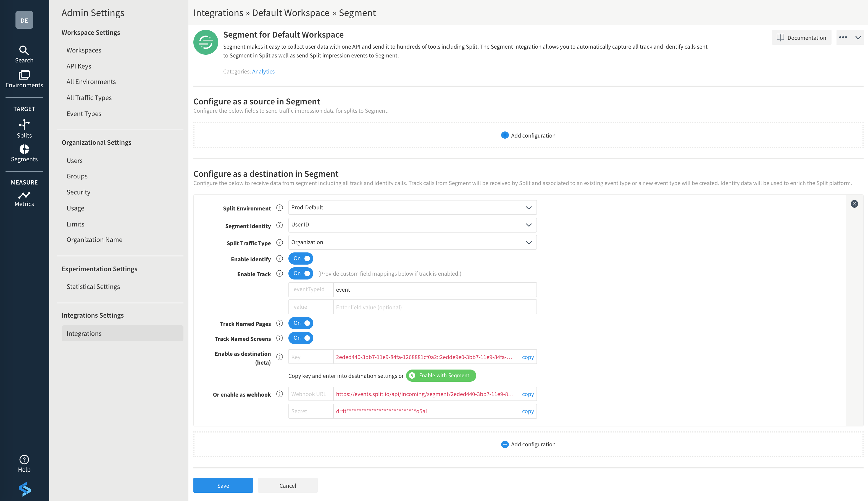Click the value optional field input
This screenshot has height=501, width=868.
pyautogui.click(x=435, y=307)
